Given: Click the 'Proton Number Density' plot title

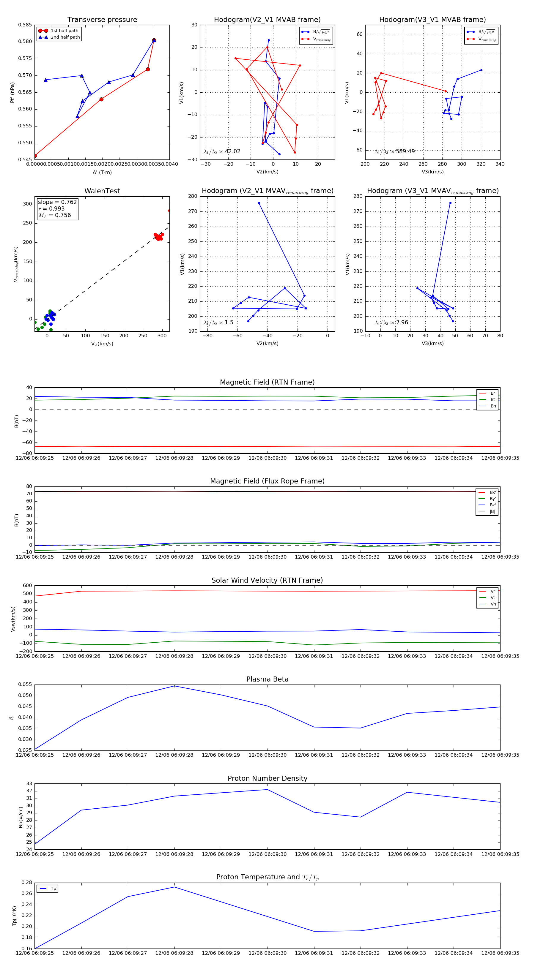Looking at the screenshot, I should [x=267, y=778].
